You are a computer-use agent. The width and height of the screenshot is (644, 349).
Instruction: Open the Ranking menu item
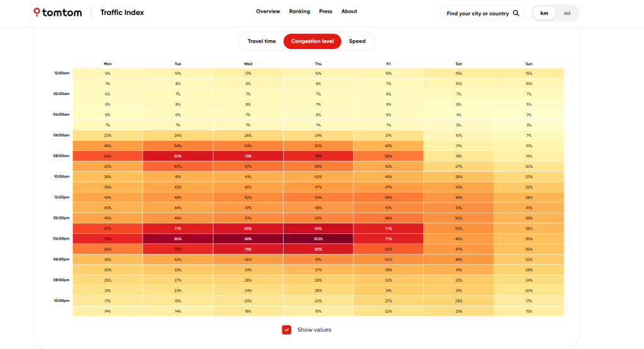point(299,11)
